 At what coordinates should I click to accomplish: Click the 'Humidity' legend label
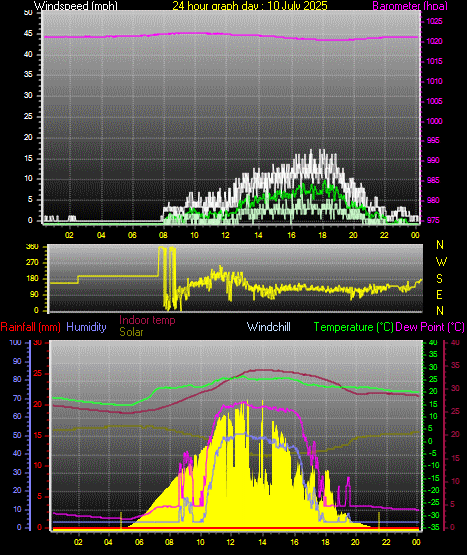[86, 327]
